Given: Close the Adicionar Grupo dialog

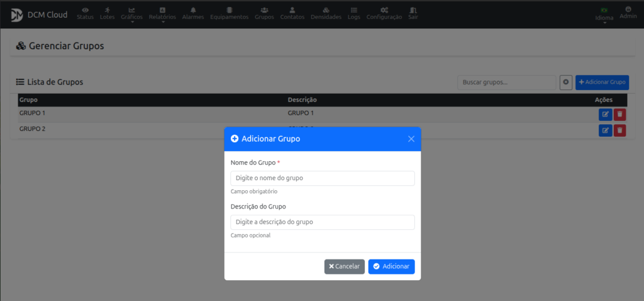Looking at the screenshot, I should coord(411,139).
